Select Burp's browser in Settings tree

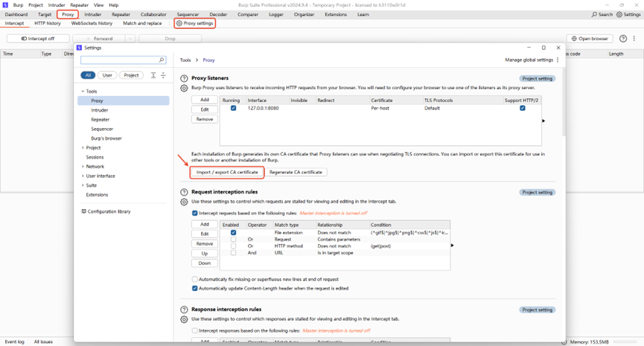pos(106,138)
